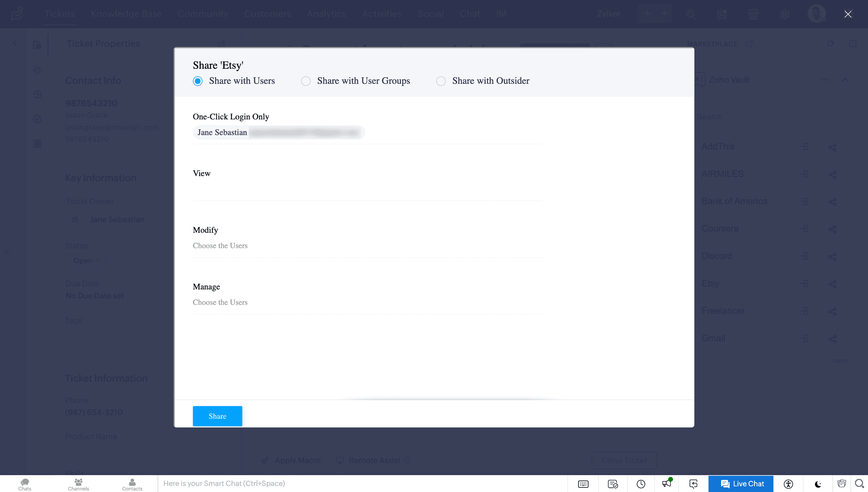Click the share icon for Discord
Viewport: 868px width, 492px height.
point(832,257)
